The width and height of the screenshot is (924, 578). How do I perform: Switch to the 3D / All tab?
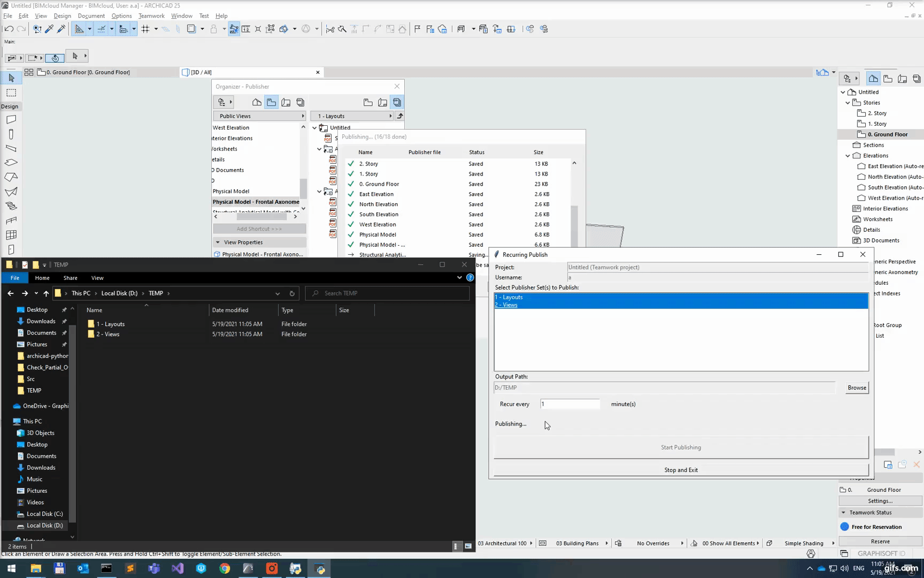point(251,72)
